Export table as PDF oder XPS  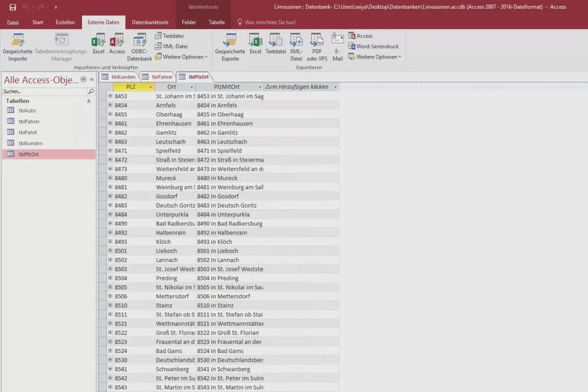coord(317,47)
